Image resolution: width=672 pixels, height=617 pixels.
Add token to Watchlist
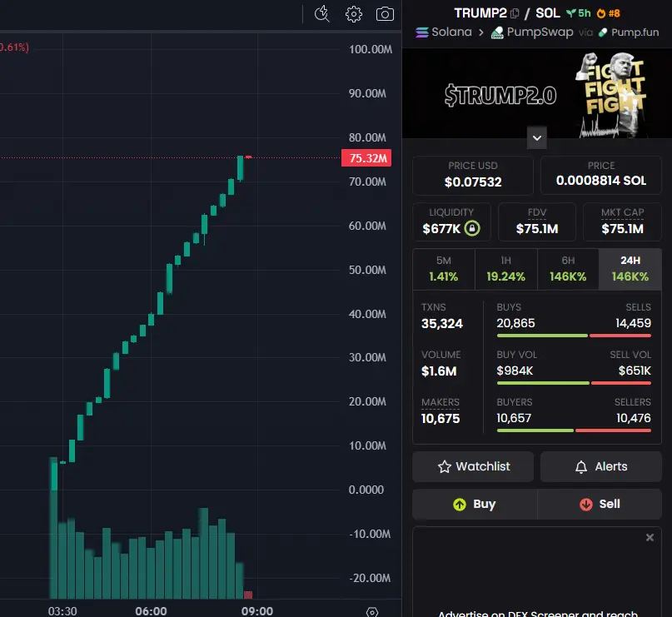click(473, 466)
